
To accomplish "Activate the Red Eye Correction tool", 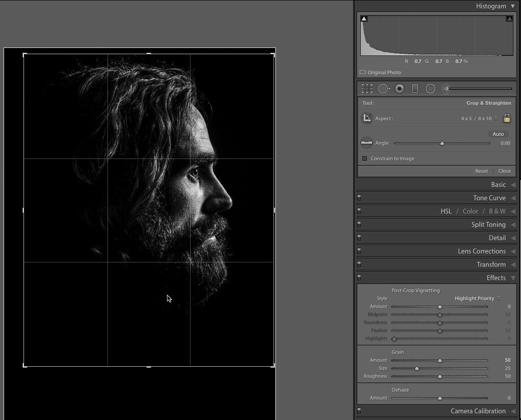I will [x=399, y=89].
